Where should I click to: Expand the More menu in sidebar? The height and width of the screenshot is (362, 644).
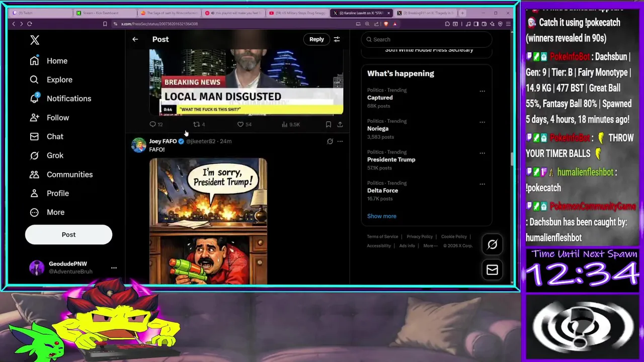(47, 212)
